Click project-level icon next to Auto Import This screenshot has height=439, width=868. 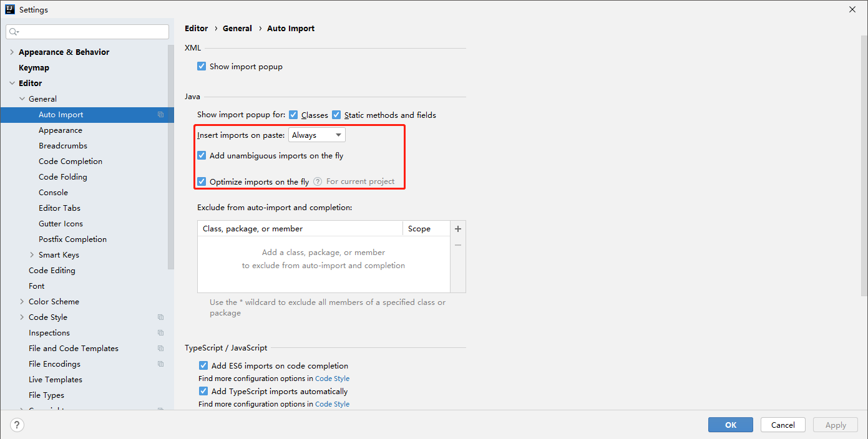pyautogui.click(x=160, y=115)
